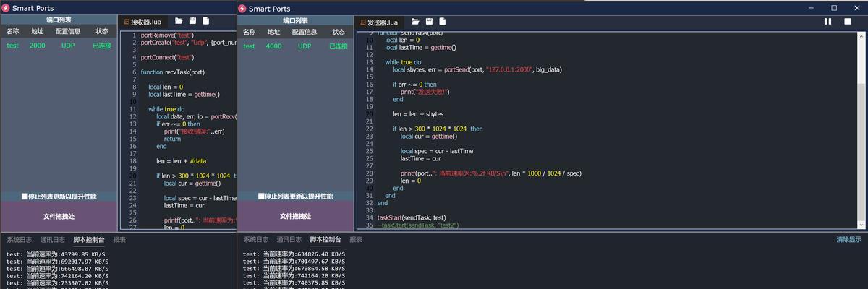Click the function recvTask(port) line

(x=172, y=72)
